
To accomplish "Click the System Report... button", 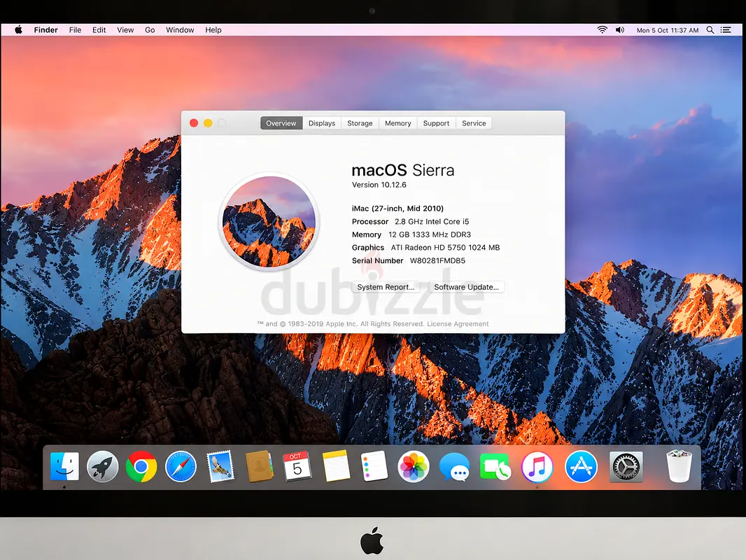I will (386, 287).
